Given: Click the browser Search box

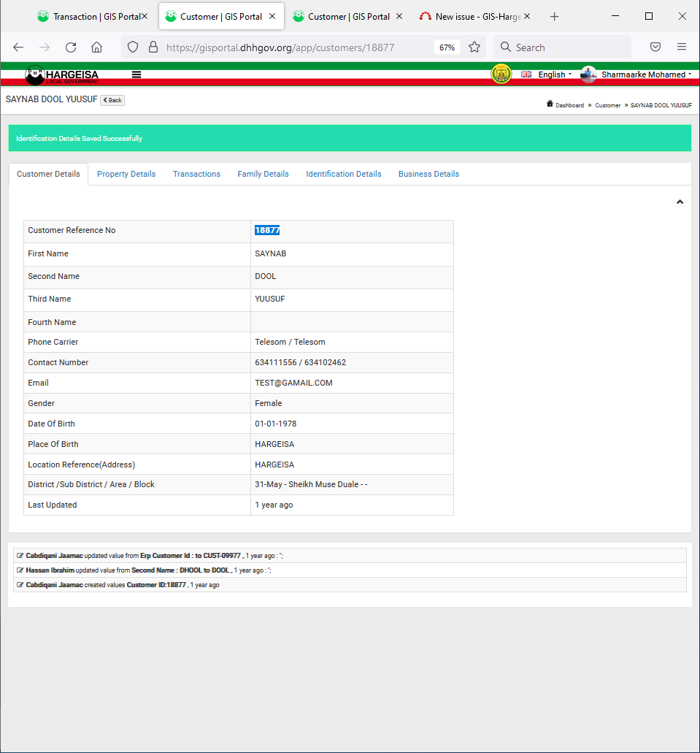Looking at the screenshot, I should (562, 47).
